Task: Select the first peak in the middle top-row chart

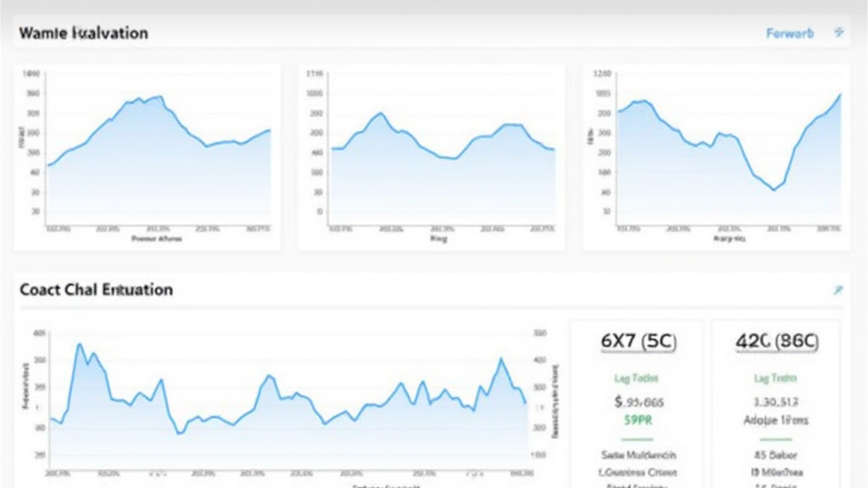Action: tap(380, 114)
